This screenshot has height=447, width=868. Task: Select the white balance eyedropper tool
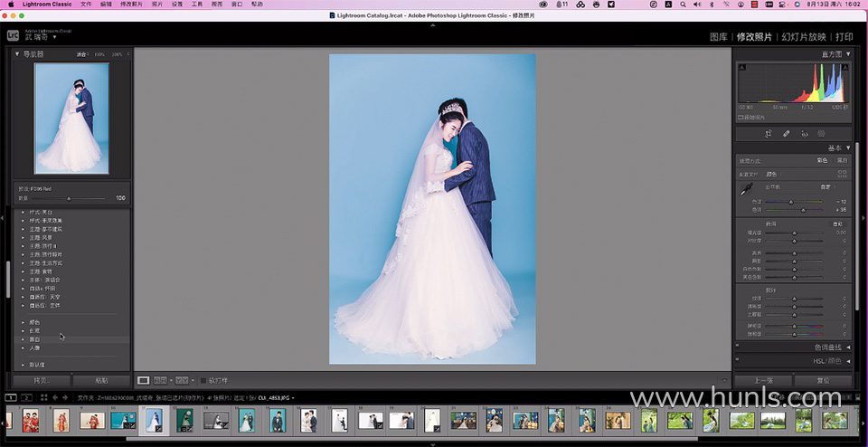click(747, 189)
